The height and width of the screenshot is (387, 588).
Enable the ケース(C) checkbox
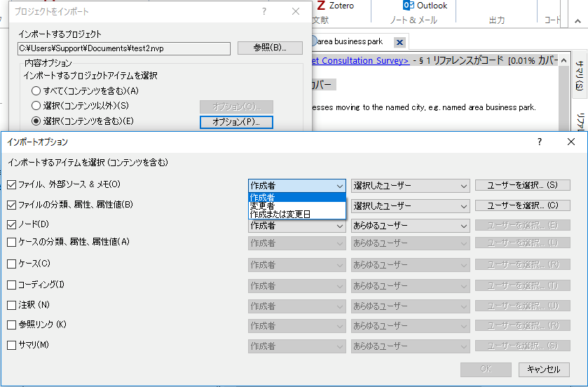[12, 264]
